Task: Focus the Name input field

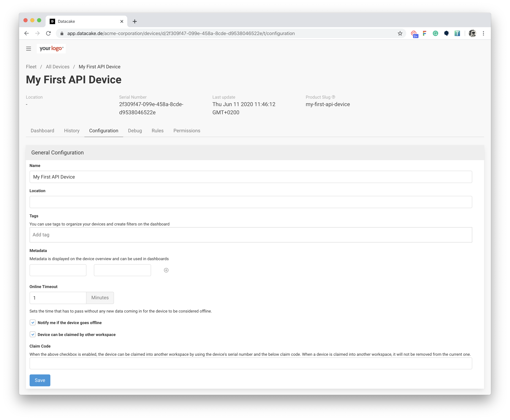Action: pyautogui.click(x=251, y=177)
